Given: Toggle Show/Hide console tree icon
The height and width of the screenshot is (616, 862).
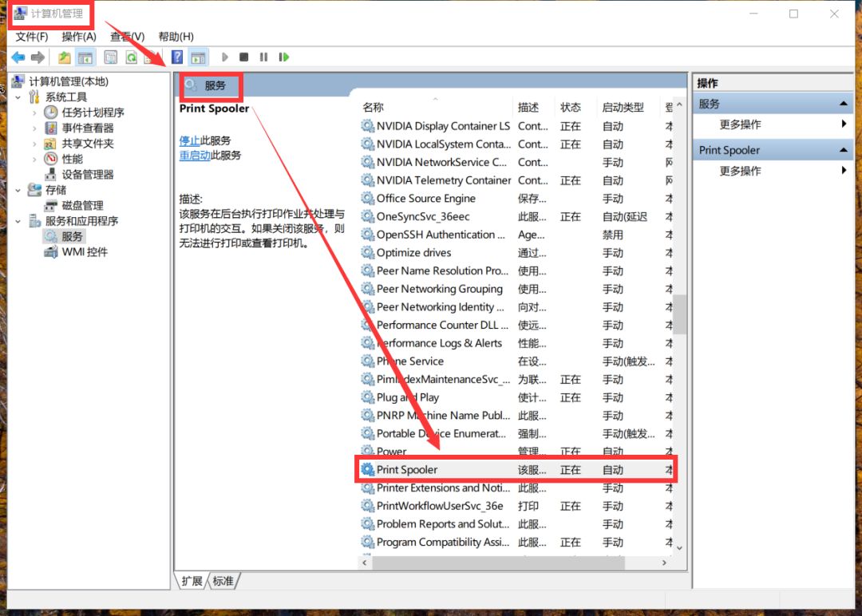Looking at the screenshot, I should click(85, 57).
